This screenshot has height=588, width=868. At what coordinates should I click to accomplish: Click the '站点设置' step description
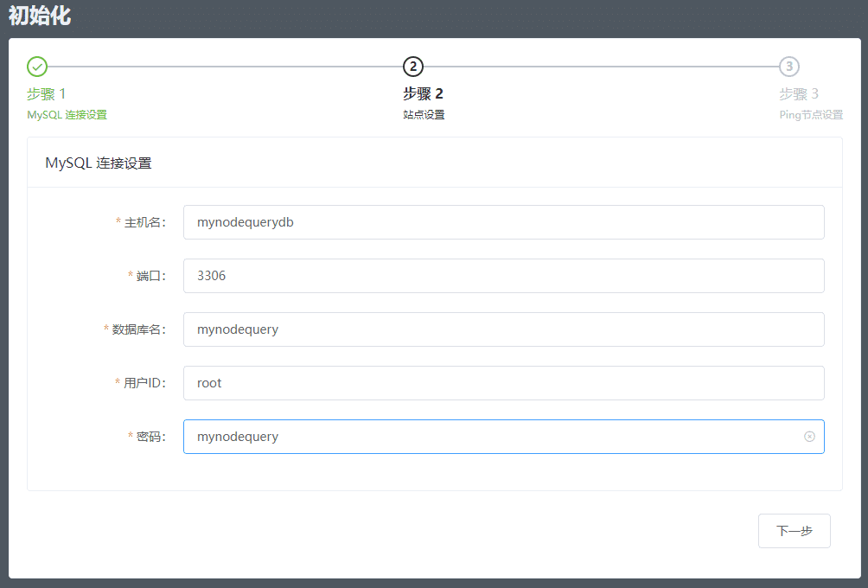424,114
